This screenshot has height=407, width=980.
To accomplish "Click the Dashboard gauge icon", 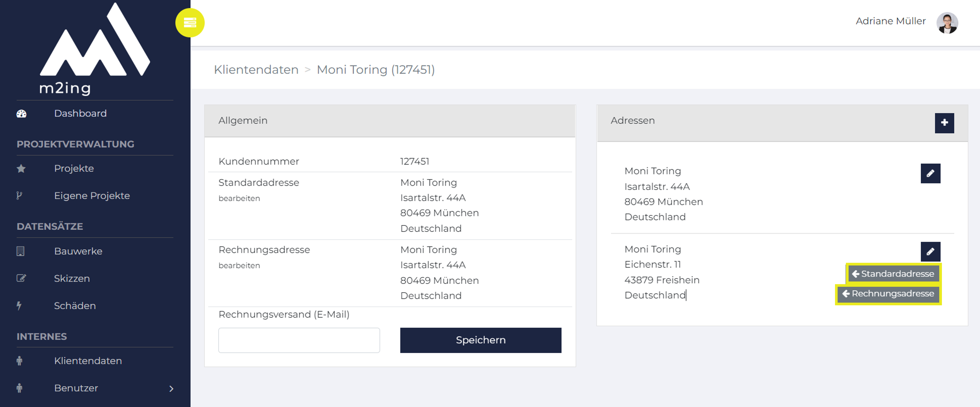I will pyautogui.click(x=21, y=114).
